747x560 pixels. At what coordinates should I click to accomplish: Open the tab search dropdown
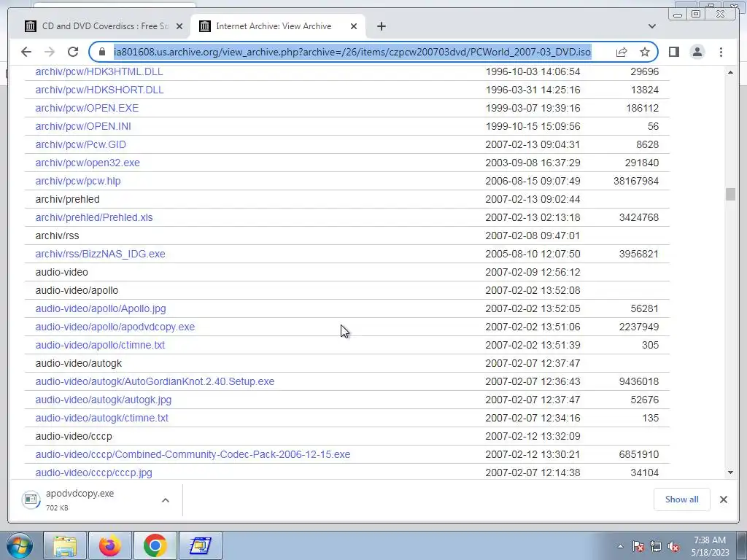pos(651,26)
